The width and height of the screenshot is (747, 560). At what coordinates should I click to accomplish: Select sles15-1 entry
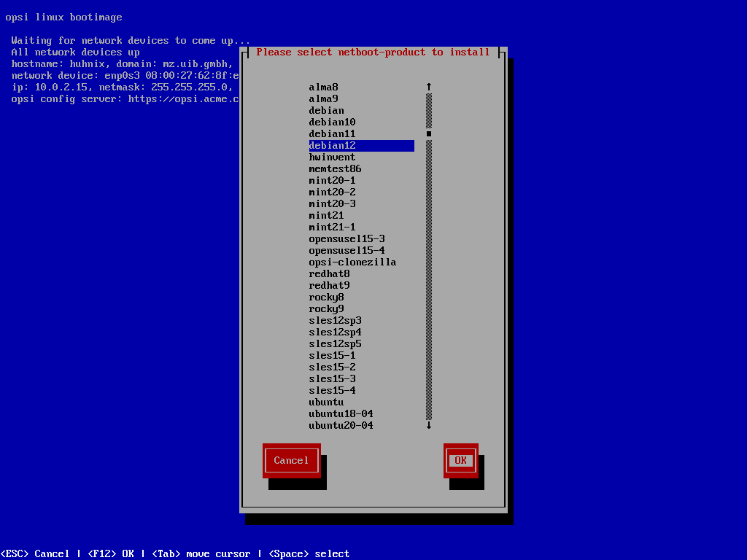pyautogui.click(x=362, y=355)
